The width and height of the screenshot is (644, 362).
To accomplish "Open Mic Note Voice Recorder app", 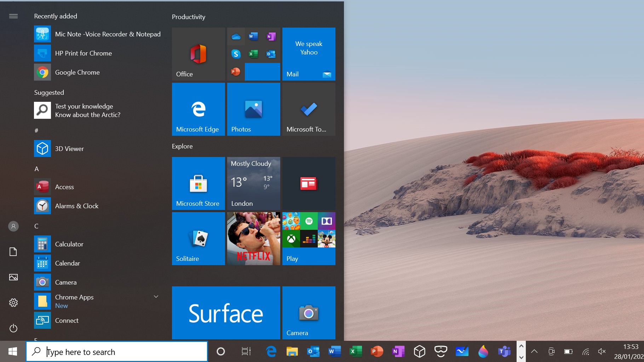I will point(98,34).
